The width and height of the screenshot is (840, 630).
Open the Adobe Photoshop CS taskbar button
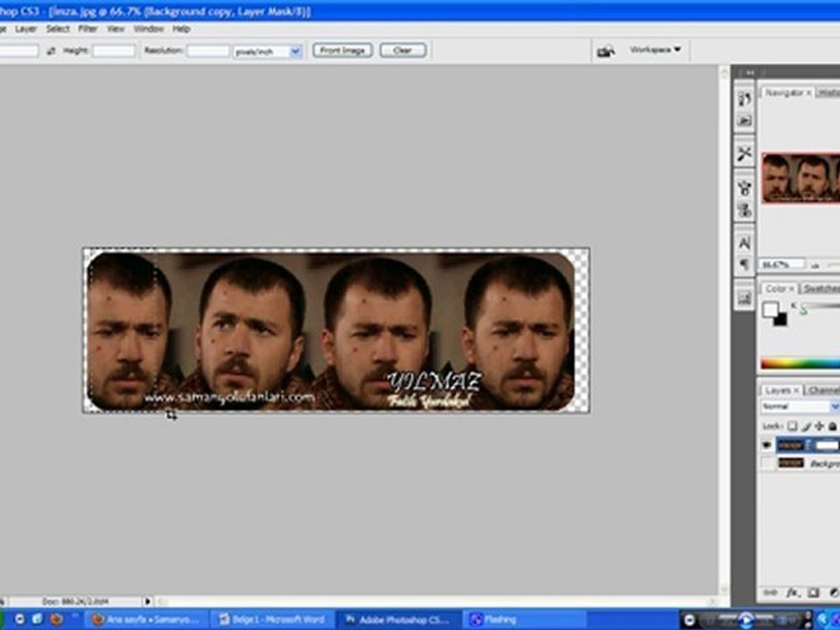(x=399, y=619)
